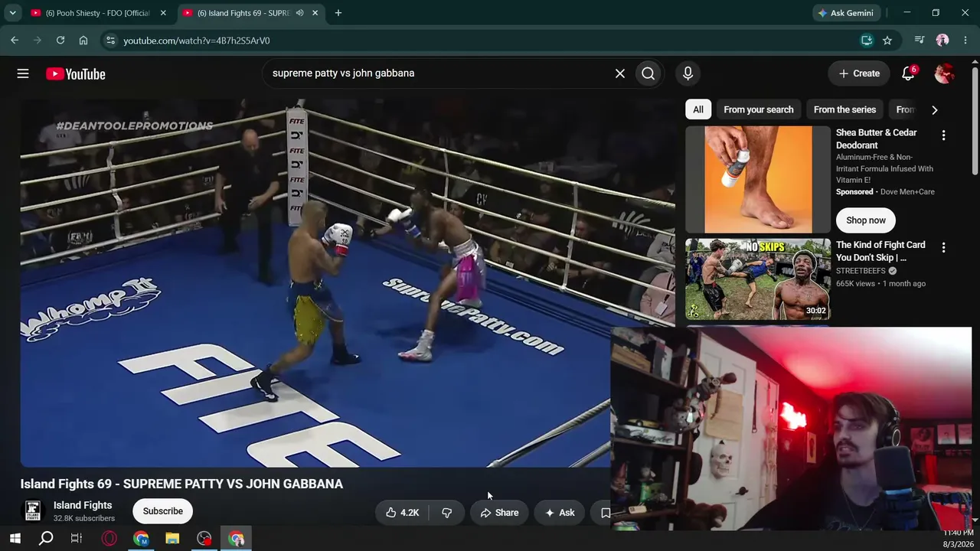The image size is (980, 551).
Task: Launch Opera from the taskbar
Action: tap(109, 539)
